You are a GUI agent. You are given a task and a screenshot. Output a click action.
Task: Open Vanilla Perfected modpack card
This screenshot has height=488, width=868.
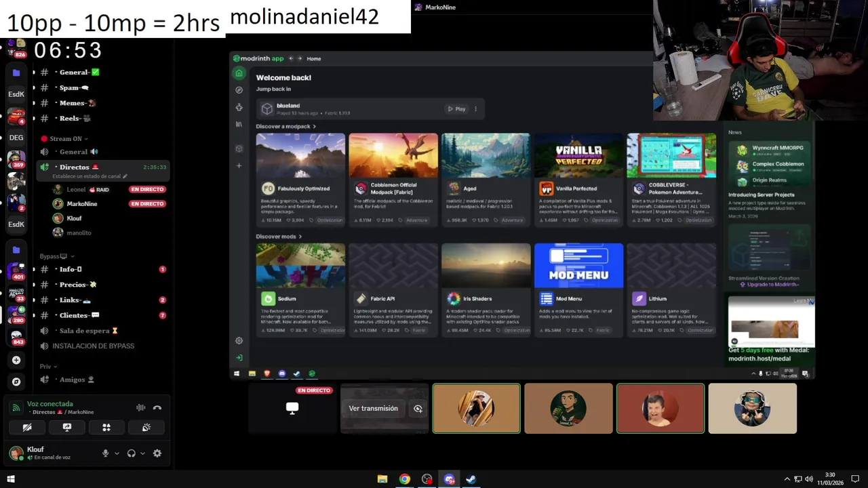(578, 180)
